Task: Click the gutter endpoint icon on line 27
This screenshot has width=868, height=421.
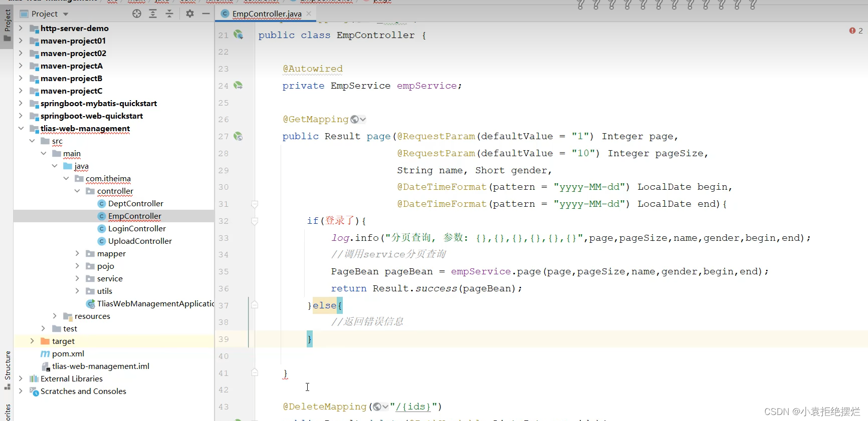Action: [239, 136]
